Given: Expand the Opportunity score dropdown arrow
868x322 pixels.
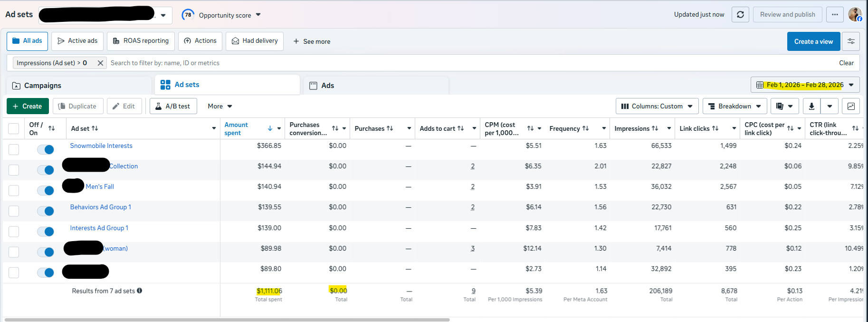Looking at the screenshot, I should pos(258,15).
